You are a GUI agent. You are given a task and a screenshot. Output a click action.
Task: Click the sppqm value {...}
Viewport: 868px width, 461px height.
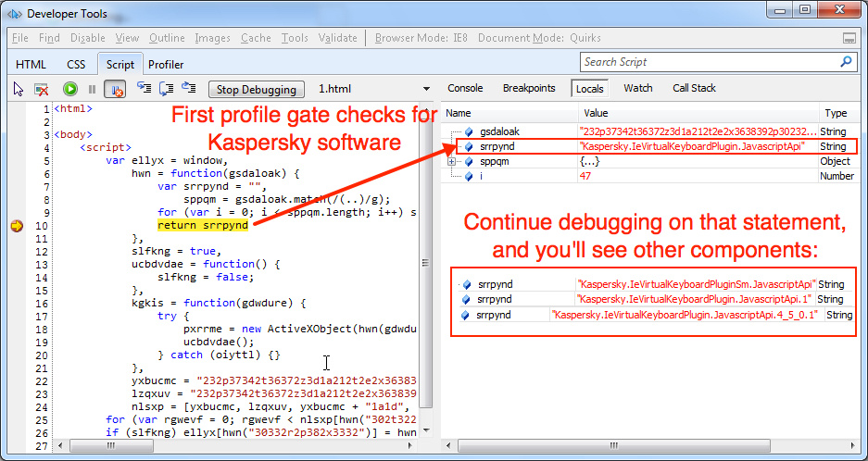coord(589,162)
